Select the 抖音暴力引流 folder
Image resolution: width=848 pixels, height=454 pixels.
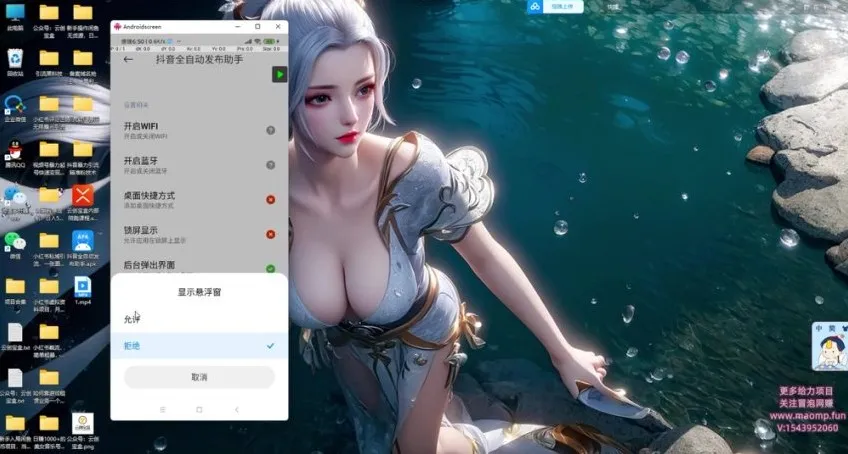[83, 156]
